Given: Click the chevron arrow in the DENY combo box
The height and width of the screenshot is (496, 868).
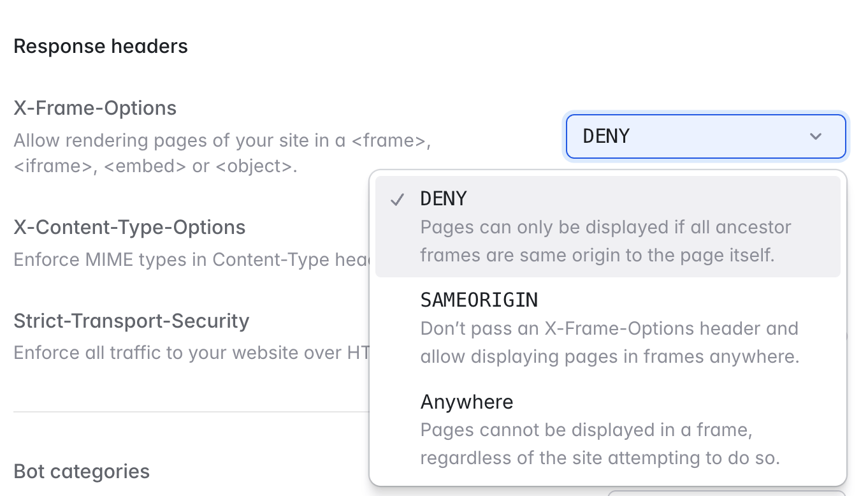Looking at the screenshot, I should tap(815, 136).
